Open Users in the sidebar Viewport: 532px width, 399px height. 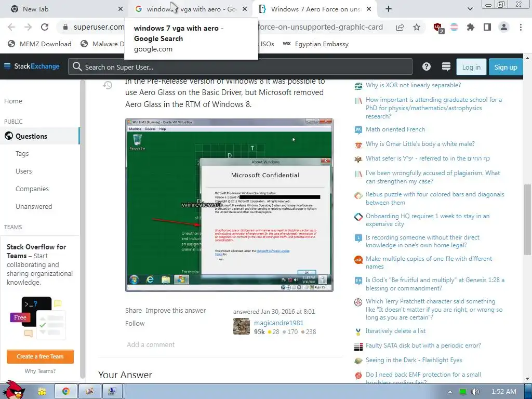(x=24, y=171)
